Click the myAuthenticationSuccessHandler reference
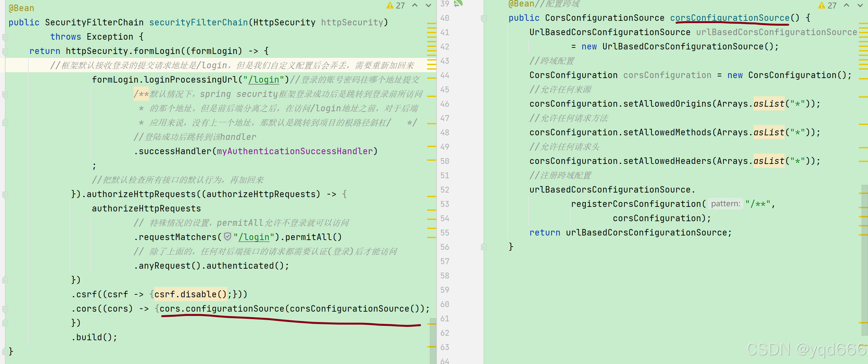Image resolution: width=868 pixels, height=364 pixels. (x=295, y=151)
